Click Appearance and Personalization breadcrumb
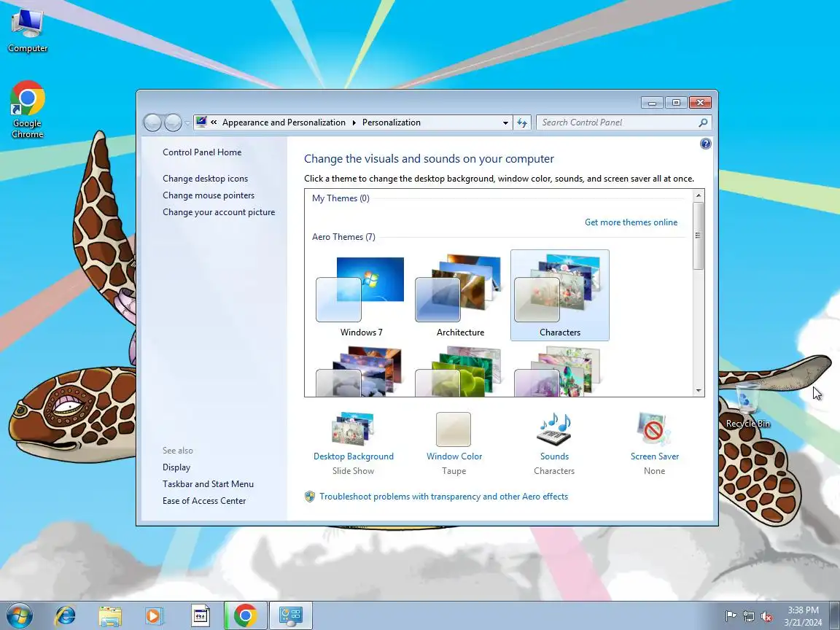The height and width of the screenshot is (630, 840). (284, 122)
